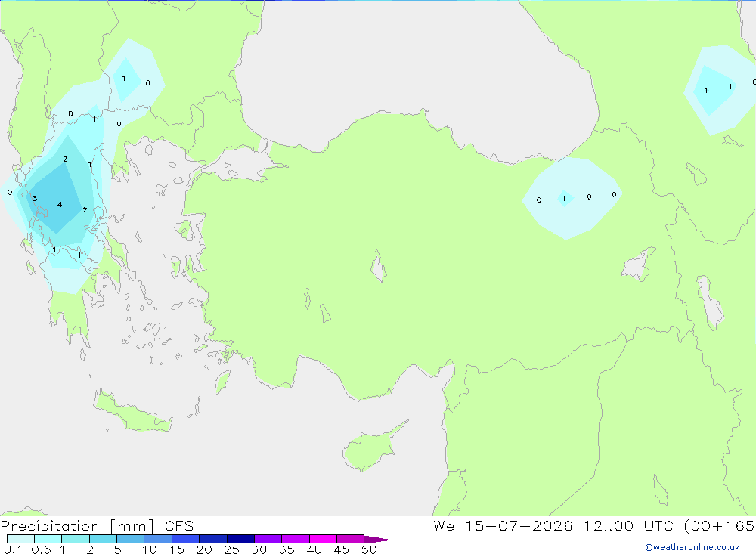The height and width of the screenshot is (554, 756).
Task: Click the 0.5–1 mm legend color swatch
Action: [48, 539]
